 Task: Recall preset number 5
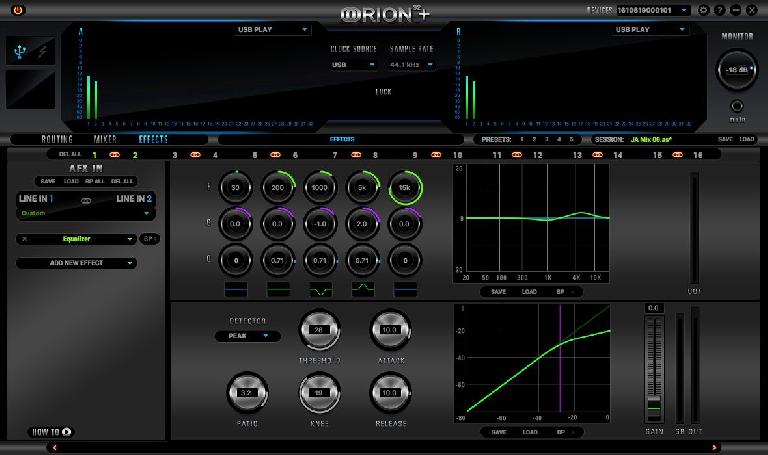pyautogui.click(x=571, y=140)
